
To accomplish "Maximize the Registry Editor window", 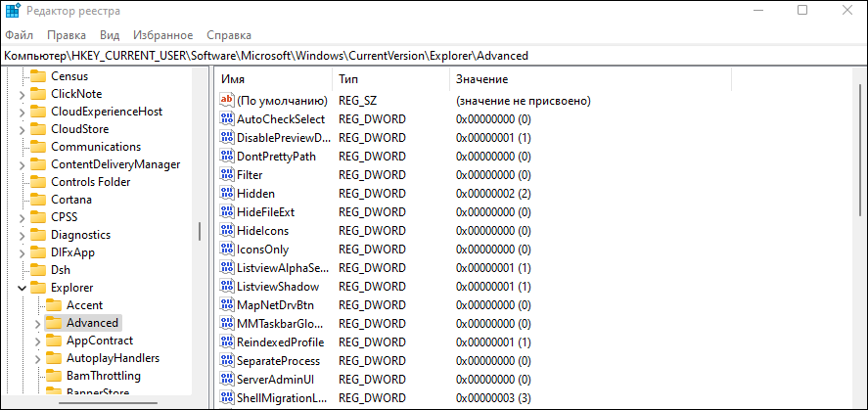I will click(x=802, y=10).
